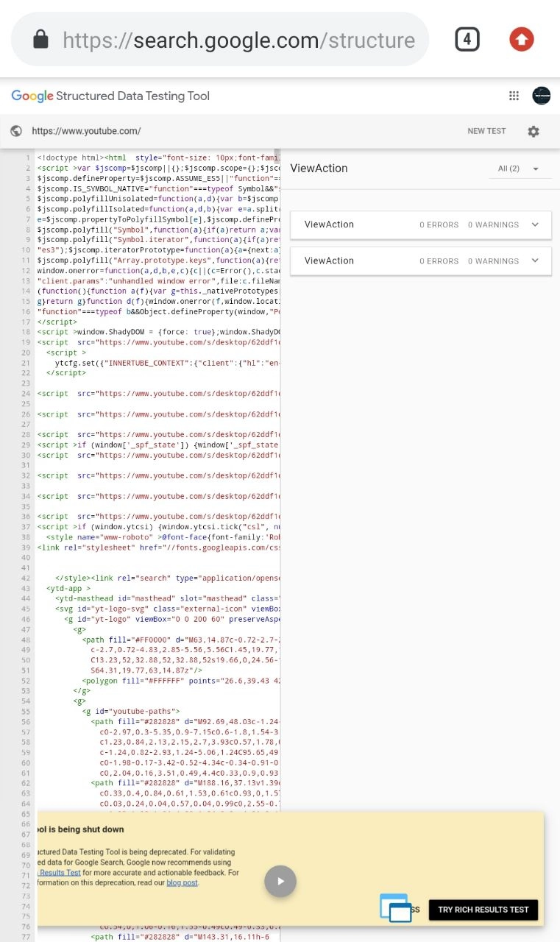Screen dimensions: 560x942
Task: Click the blue overlapping windows icon
Action: (396, 908)
